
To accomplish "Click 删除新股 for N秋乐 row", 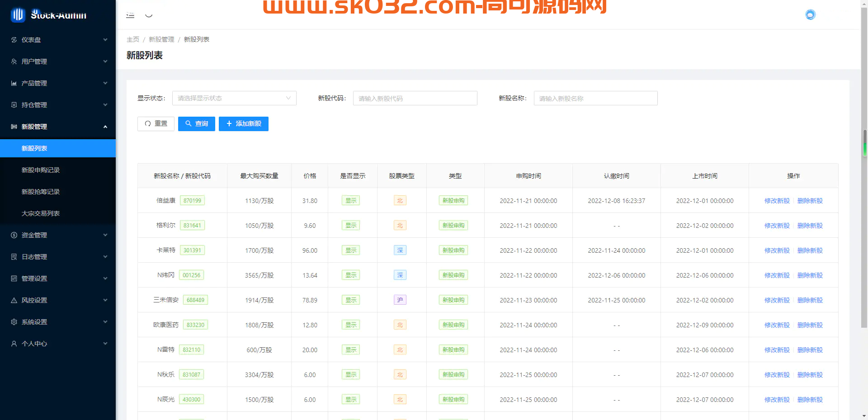I will tap(810, 375).
